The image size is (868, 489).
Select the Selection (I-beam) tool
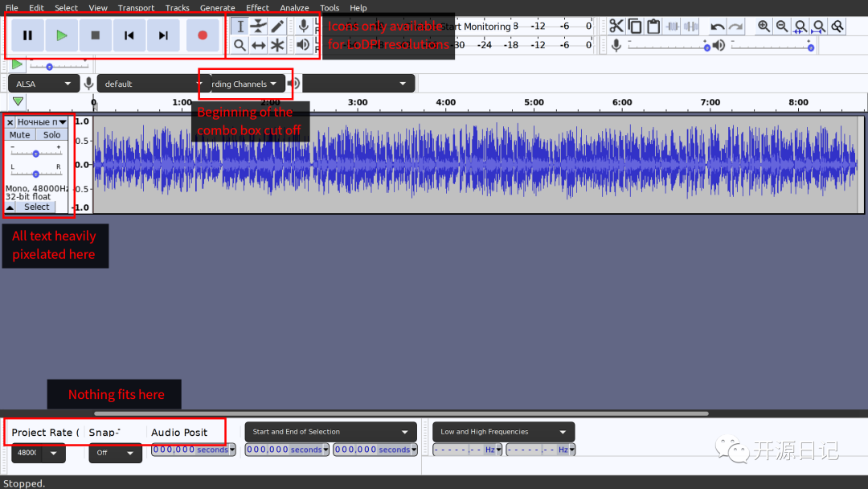click(240, 26)
